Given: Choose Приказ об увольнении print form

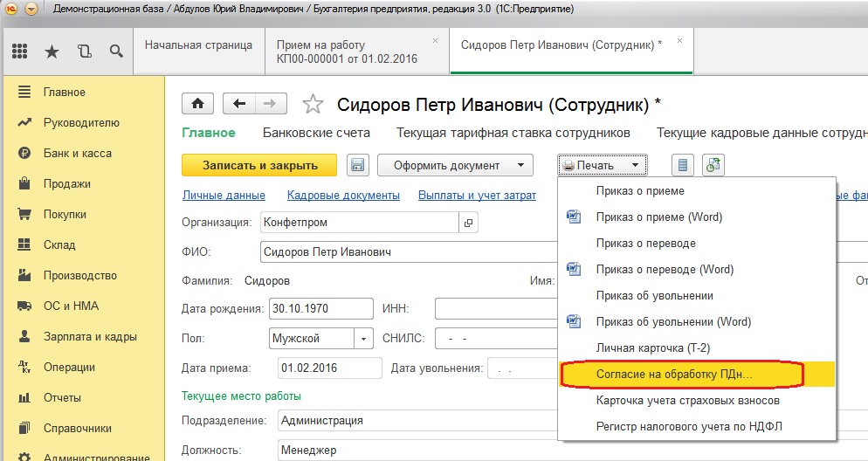Looking at the screenshot, I should point(696,295).
